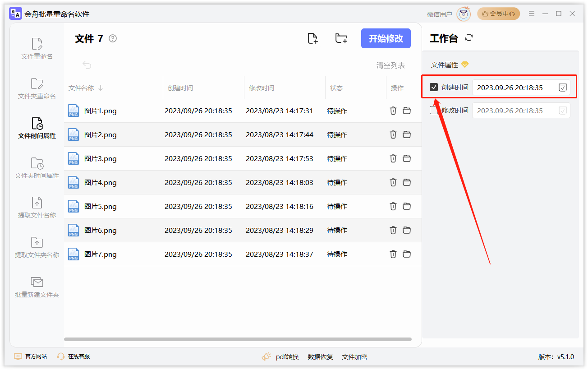
Task: Open the 会员中心 page
Action: coord(498,14)
